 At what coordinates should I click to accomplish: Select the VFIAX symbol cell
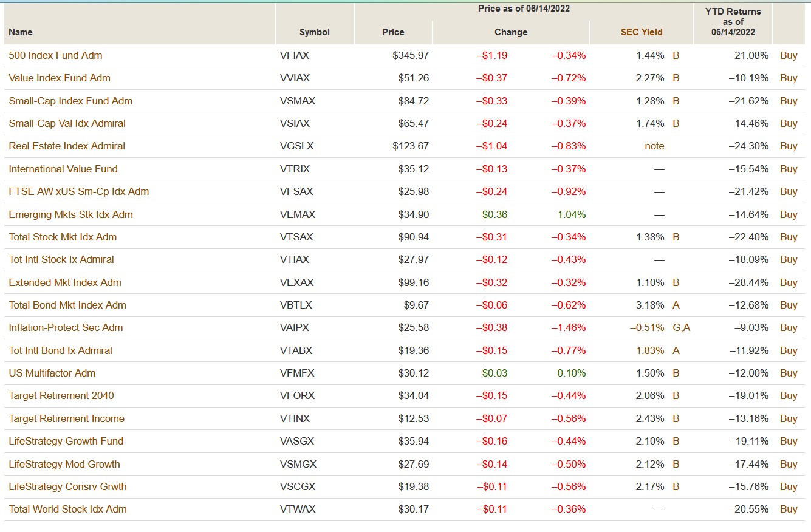[x=294, y=55]
